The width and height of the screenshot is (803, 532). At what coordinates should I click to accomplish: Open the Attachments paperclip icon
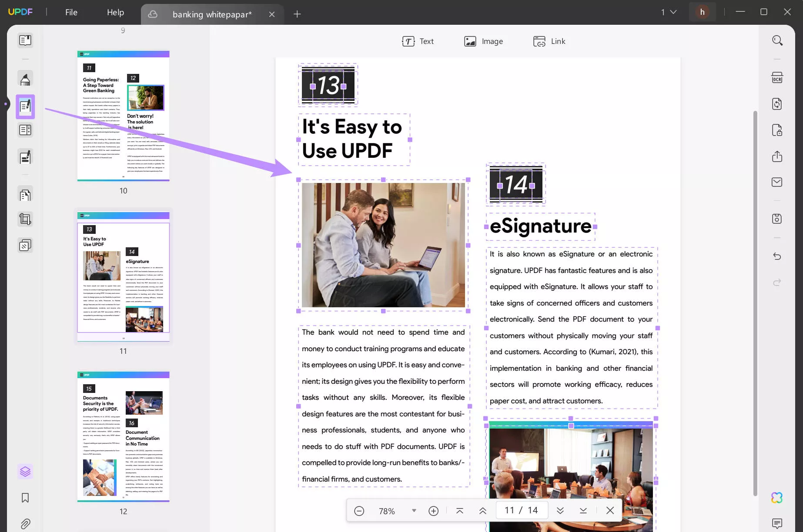pyautogui.click(x=25, y=524)
